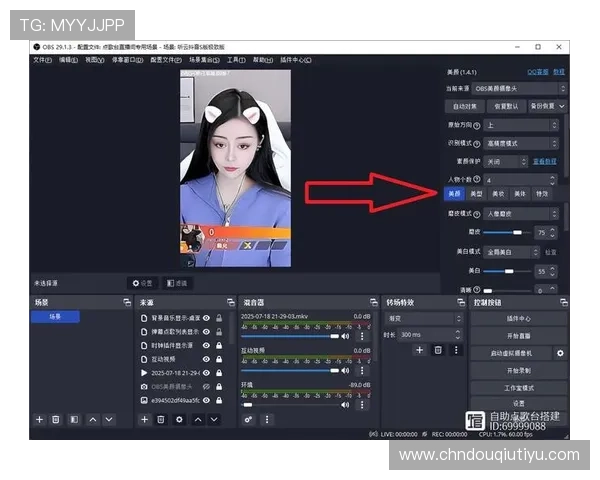The image size is (600, 480).
Task: Add a new source with plus icon
Action: click(x=144, y=420)
